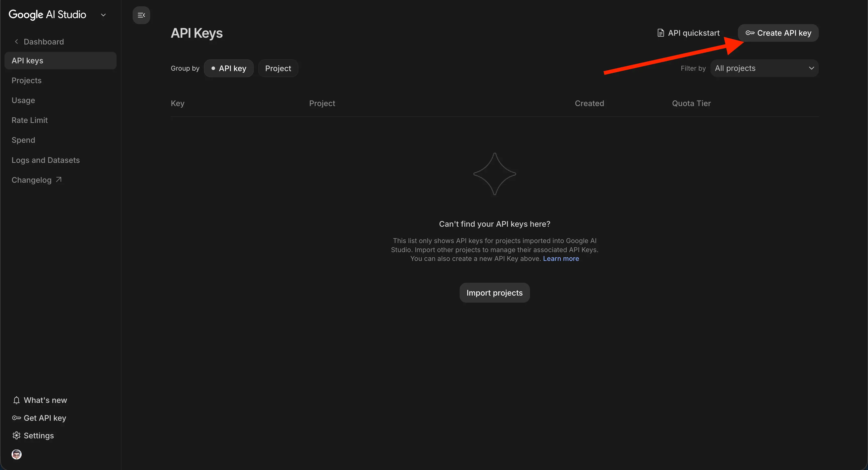Click the external link arrow beside Changelog
868x470 pixels.
[x=59, y=180]
